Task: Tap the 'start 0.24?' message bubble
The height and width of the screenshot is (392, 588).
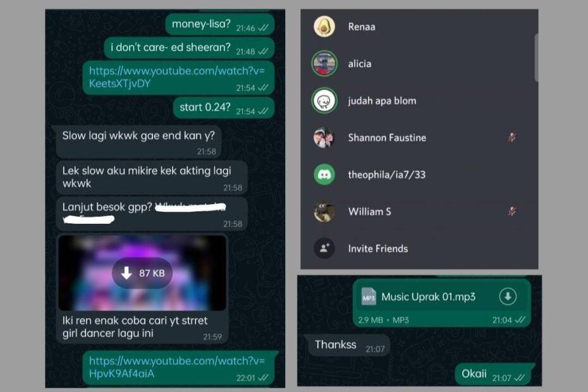Action: click(223, 107)
